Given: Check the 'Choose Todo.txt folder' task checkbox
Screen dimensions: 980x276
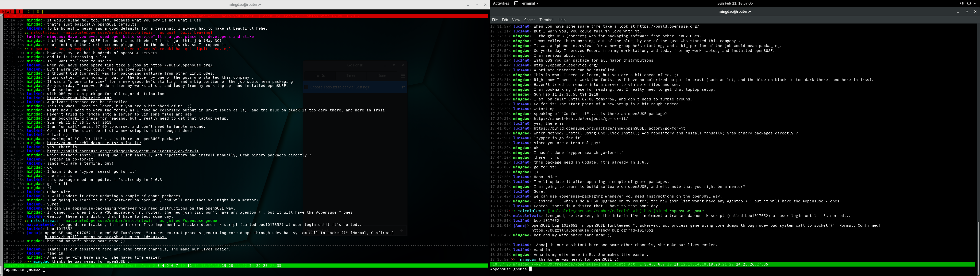Looking at the screenshot, I should [x=306, y=87].
